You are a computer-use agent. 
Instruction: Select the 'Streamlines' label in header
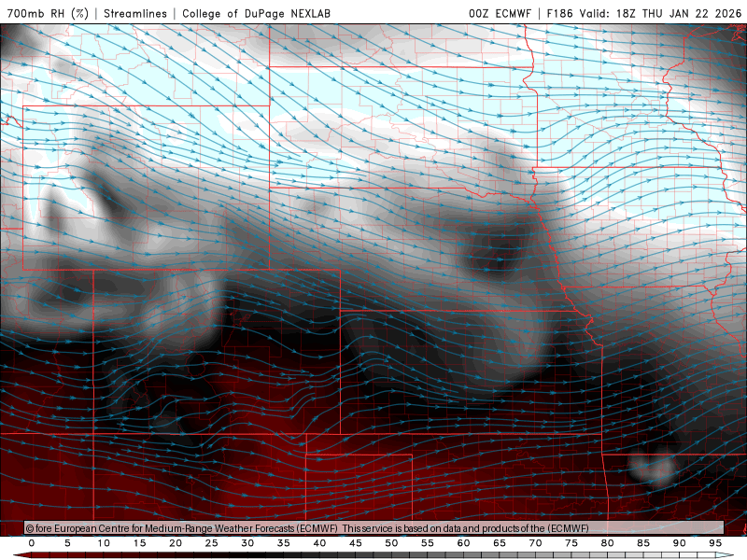135,13
